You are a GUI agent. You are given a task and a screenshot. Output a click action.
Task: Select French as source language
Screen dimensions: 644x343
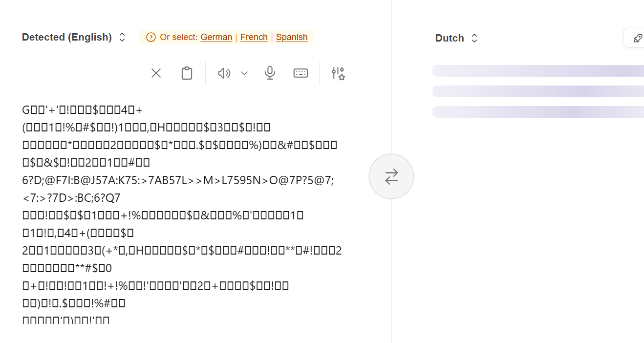coord(254,37)
